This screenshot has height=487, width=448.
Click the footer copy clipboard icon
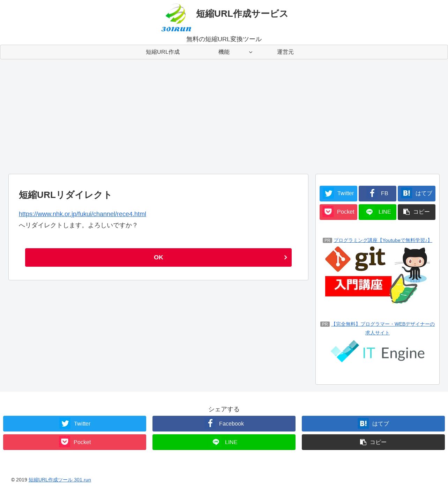pyautogui.click(x=363, y=442)
